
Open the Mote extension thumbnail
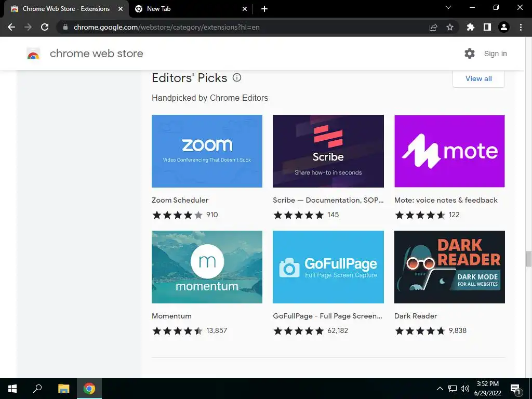[449, 151]
